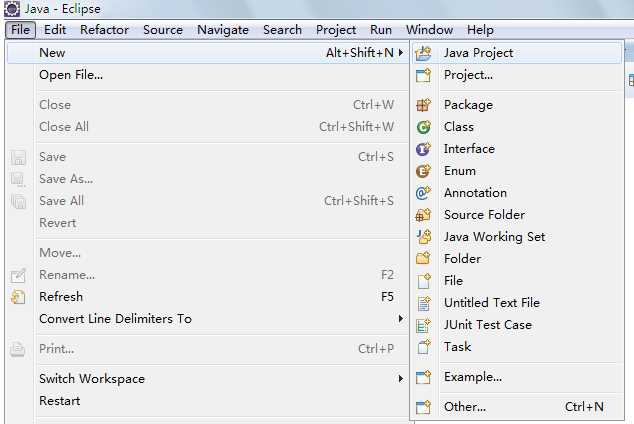The height and width of the screenshot is (424, 634).
Task: Expand Convert Line Delimiters To submenu arrow
Action: click(401, 319)
